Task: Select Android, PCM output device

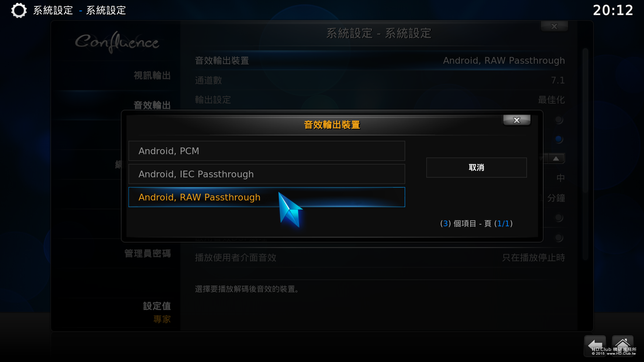Action: click(x=267, y=151)
